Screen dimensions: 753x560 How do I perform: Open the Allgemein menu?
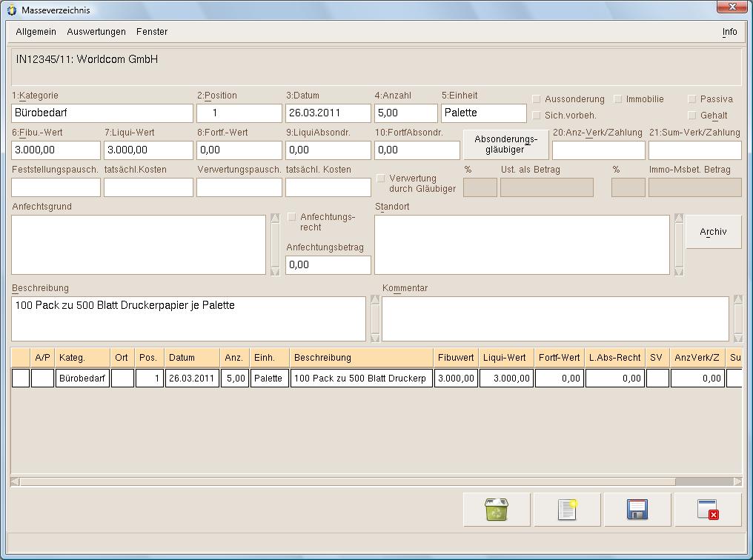click(x=36, y=32)
